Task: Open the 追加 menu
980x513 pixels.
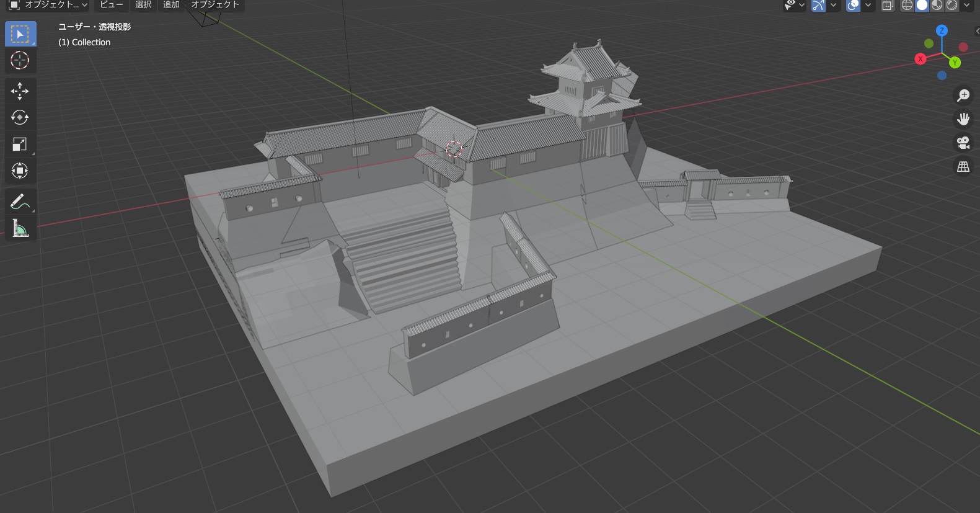Action: tap(171, 5)
